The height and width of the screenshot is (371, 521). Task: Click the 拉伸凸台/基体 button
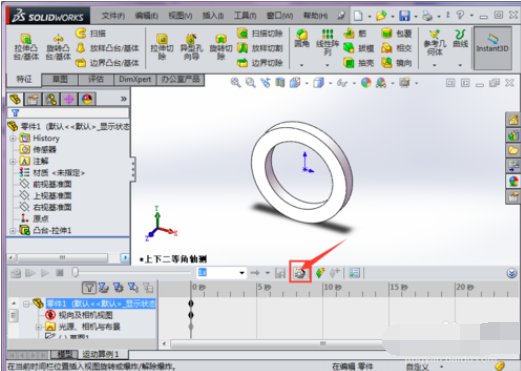pos(26,47)
